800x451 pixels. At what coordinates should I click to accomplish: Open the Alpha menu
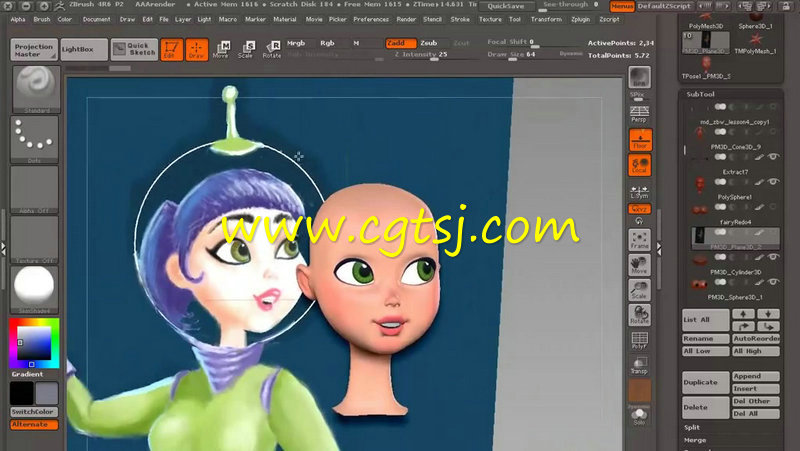[x=18, y=19]
